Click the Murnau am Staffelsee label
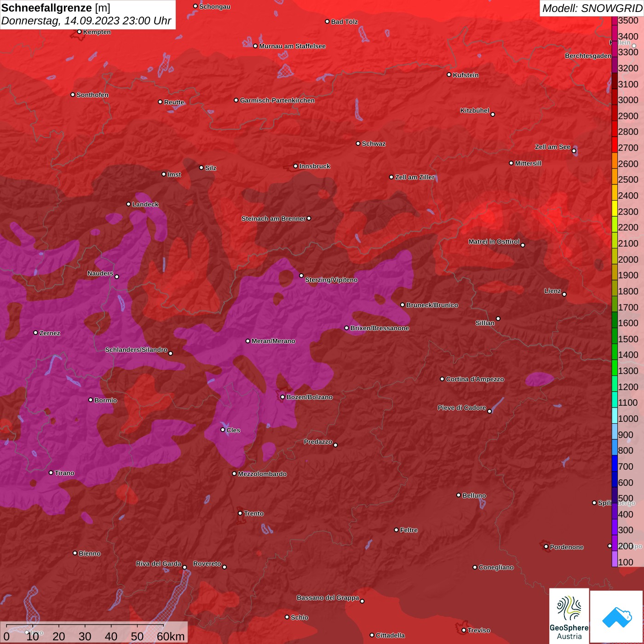Viewport: 644px width, 644px height. point(293,46)
